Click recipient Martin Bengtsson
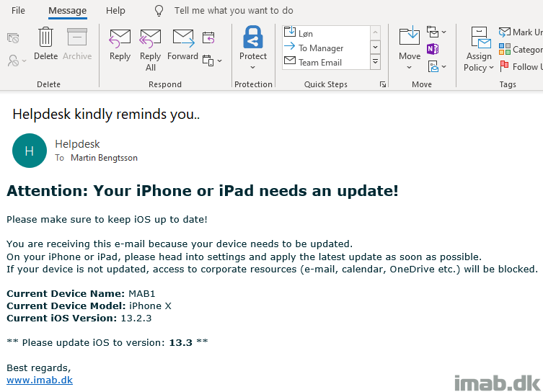The image size is (543, 392). point(104,158)
